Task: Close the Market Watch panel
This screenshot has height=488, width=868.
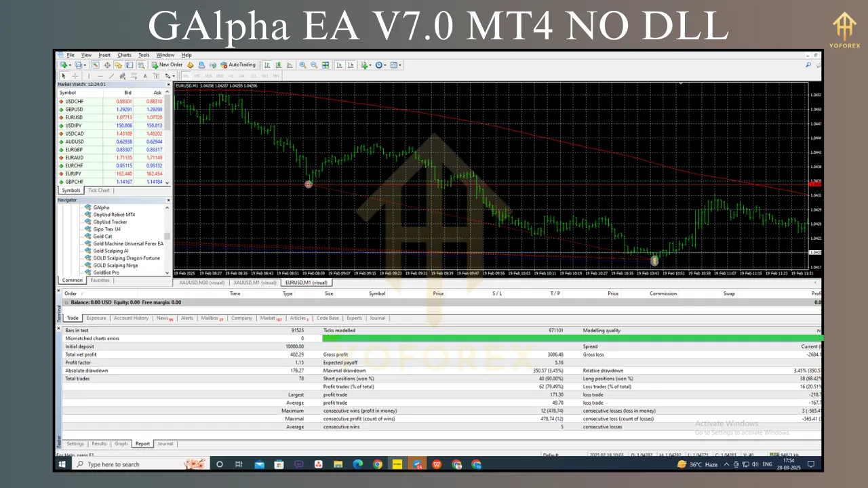Action: 167,84
